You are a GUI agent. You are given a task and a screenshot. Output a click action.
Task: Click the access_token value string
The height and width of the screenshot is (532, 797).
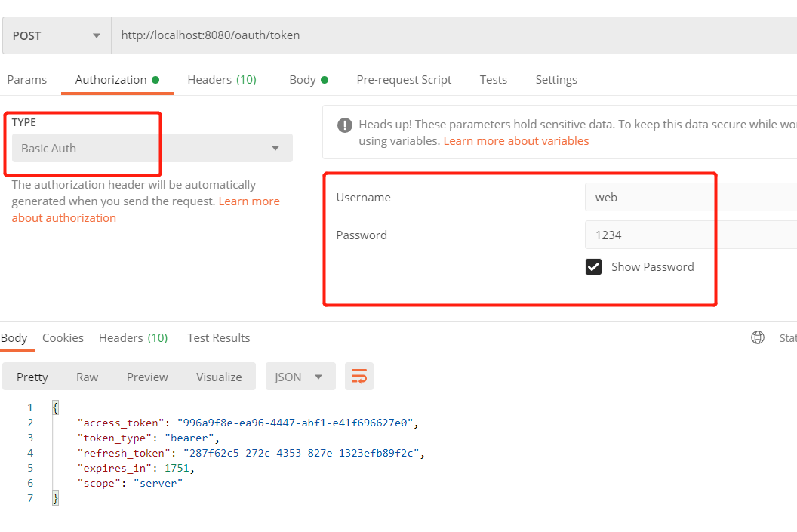point(295,423)
